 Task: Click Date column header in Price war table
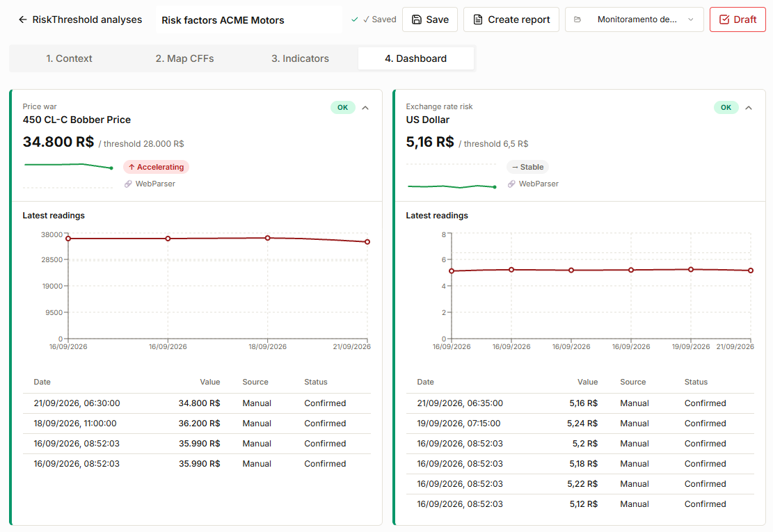pos(42,382)
